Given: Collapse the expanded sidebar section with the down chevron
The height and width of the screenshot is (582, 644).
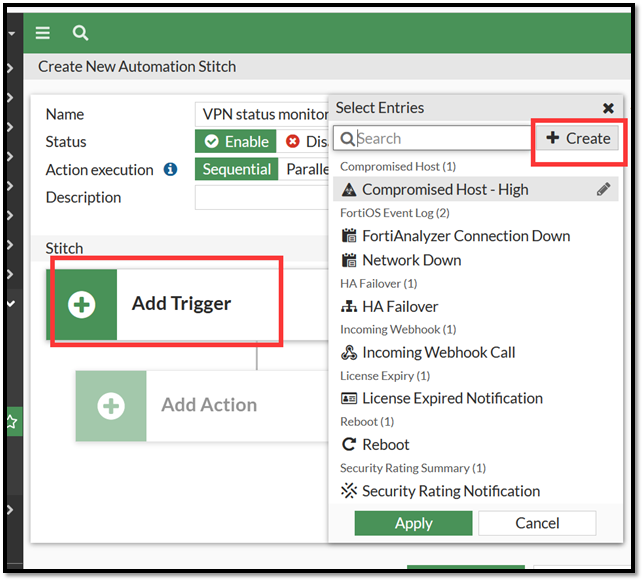Looking at the screenshot, I should (x=11, y=304).
